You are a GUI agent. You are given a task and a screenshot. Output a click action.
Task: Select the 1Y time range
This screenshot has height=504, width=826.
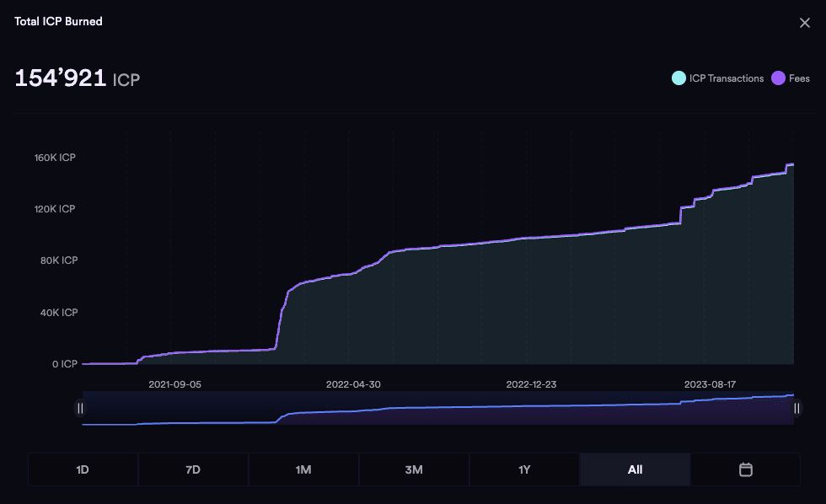coord(524,469)
